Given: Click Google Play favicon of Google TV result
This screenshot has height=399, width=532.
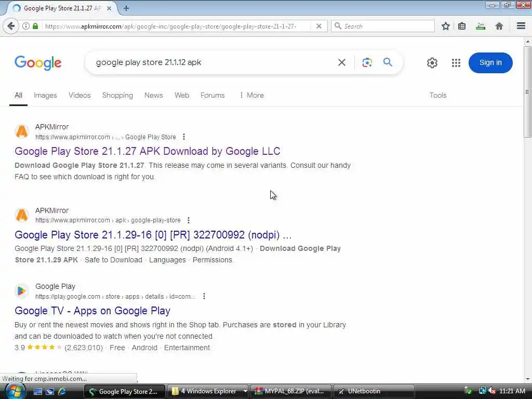Looking at the screenshot, I should [x=22, y=291].
